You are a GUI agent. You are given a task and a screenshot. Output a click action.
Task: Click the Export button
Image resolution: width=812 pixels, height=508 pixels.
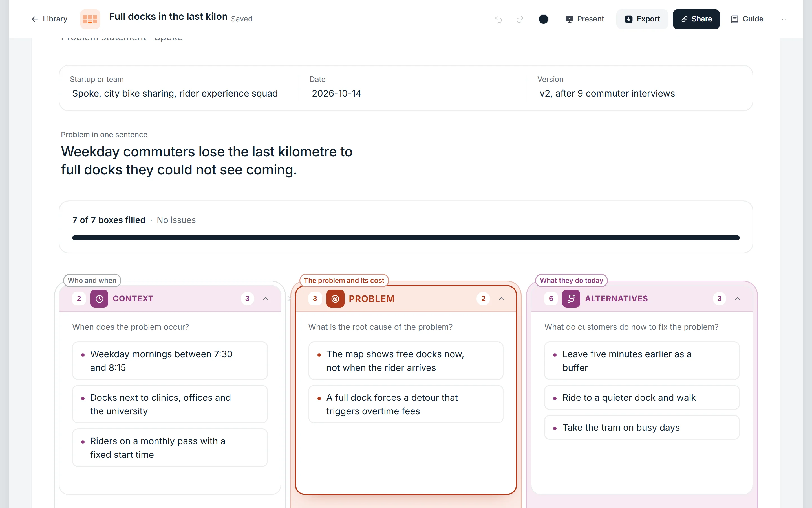coord(642,19)
